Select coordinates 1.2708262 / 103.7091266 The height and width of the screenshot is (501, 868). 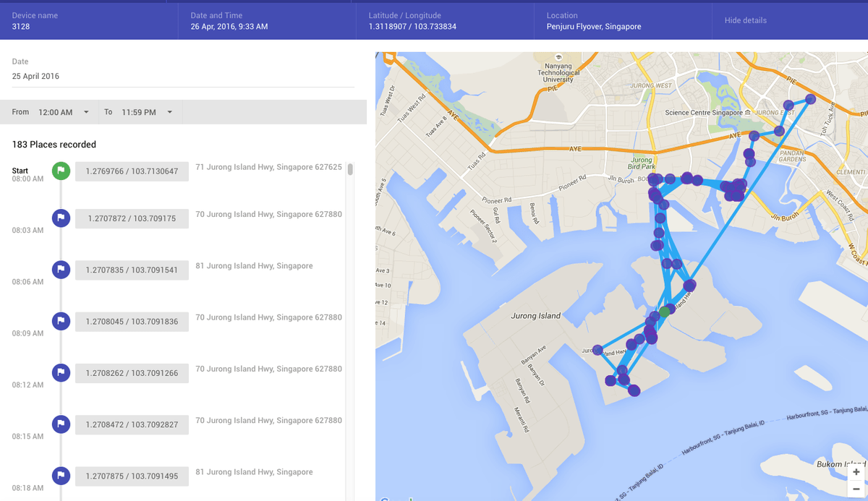point(132,373)
